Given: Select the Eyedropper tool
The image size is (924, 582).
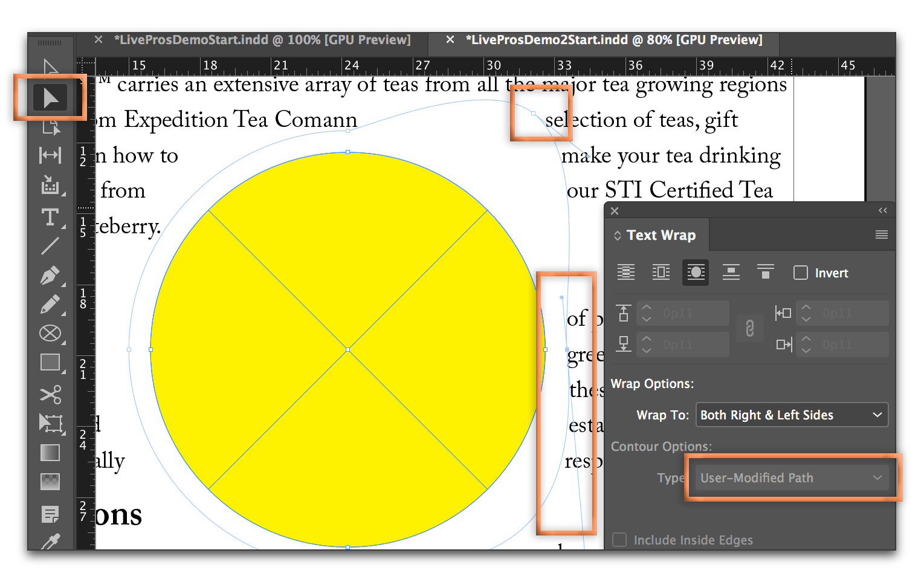Looking at the screenshot, I should (50, 542).
